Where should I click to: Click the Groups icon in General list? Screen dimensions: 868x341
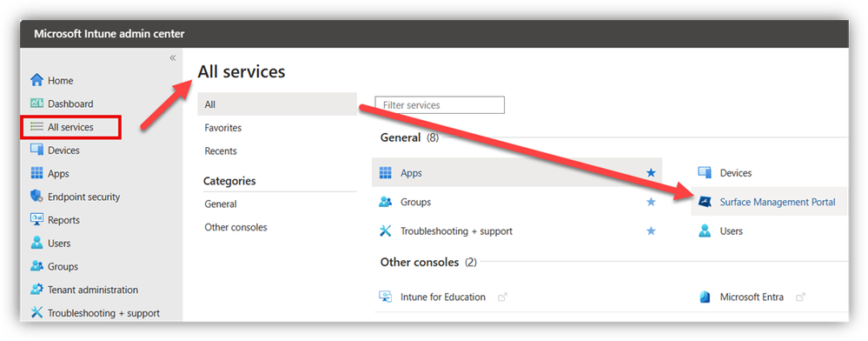pyautogui.click(x=385, y=202)
